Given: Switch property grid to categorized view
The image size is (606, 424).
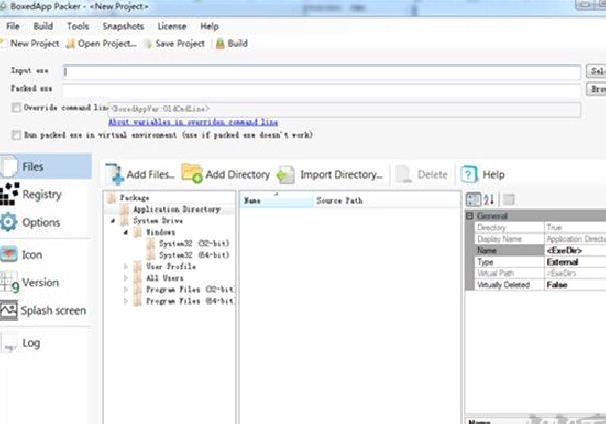Looking at the screenshot, I should point(473,199).
